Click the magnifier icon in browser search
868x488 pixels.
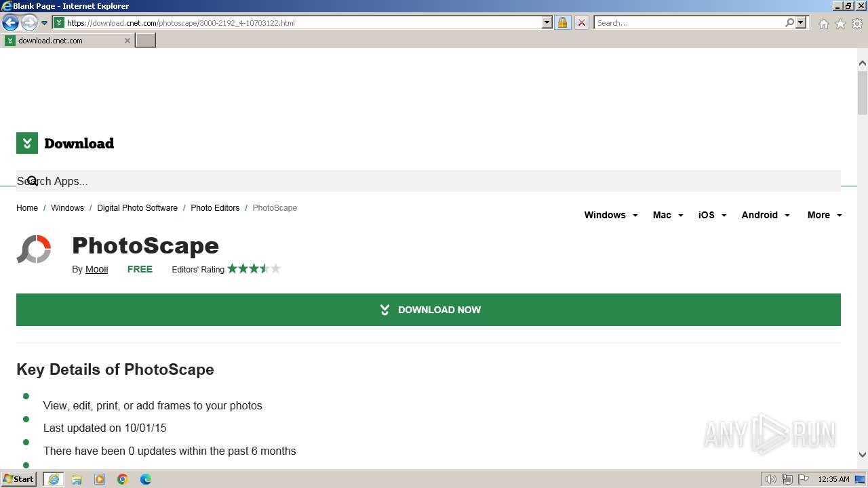789,22
